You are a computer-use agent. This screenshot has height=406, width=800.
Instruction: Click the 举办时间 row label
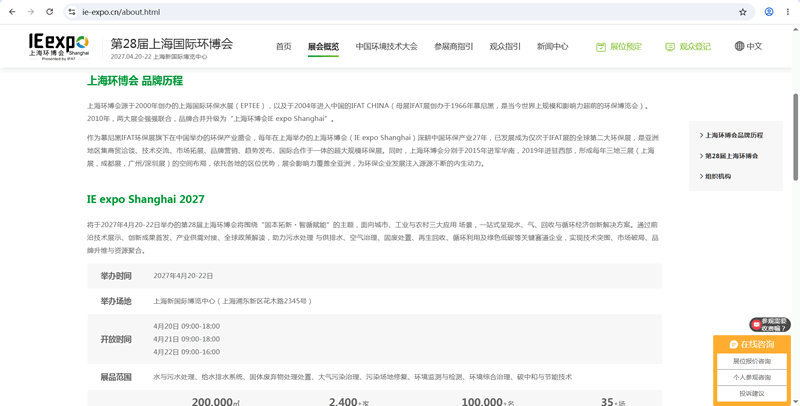[116, 276]
